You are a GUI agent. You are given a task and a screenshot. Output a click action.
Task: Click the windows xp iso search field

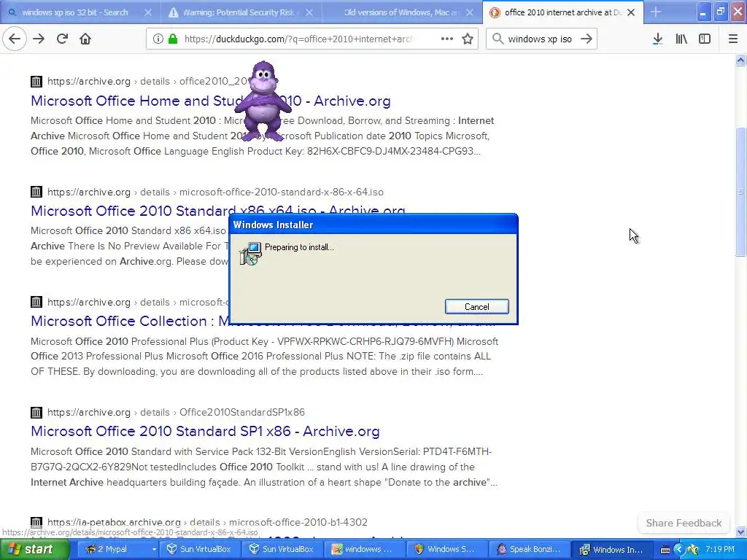540,39
